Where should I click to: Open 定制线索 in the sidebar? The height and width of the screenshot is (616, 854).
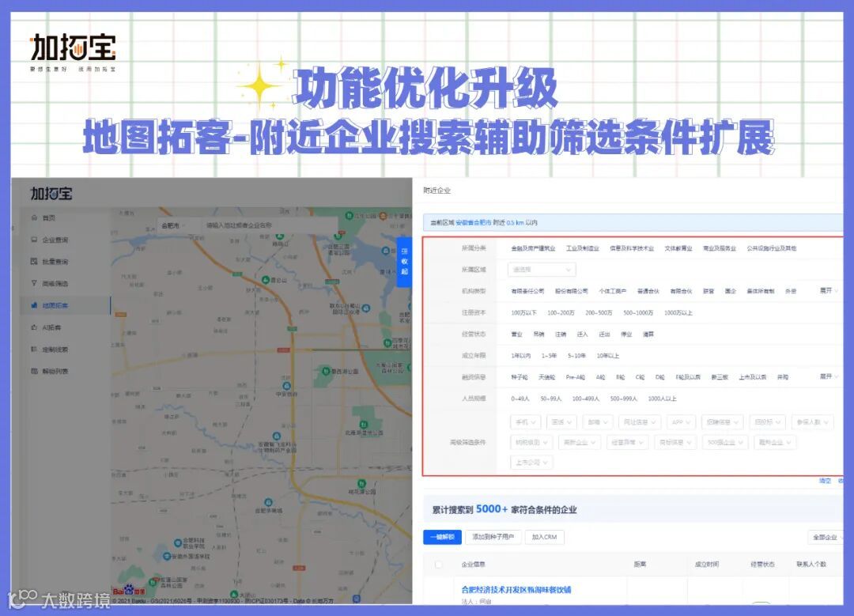click(55, 350)
